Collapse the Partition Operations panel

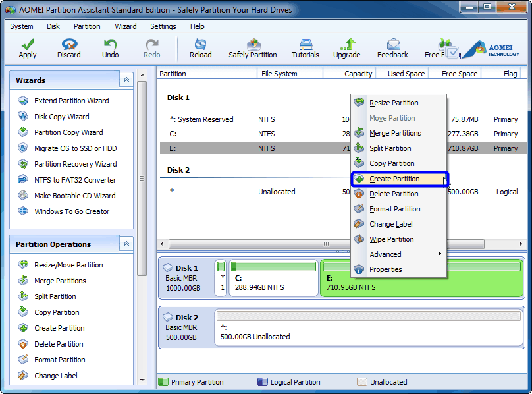pos(126,244)
